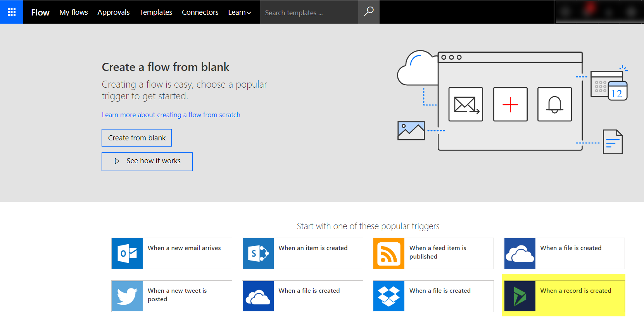Click the search magnifier icon
The image size is (644, 328).
(x=369, y=12)
